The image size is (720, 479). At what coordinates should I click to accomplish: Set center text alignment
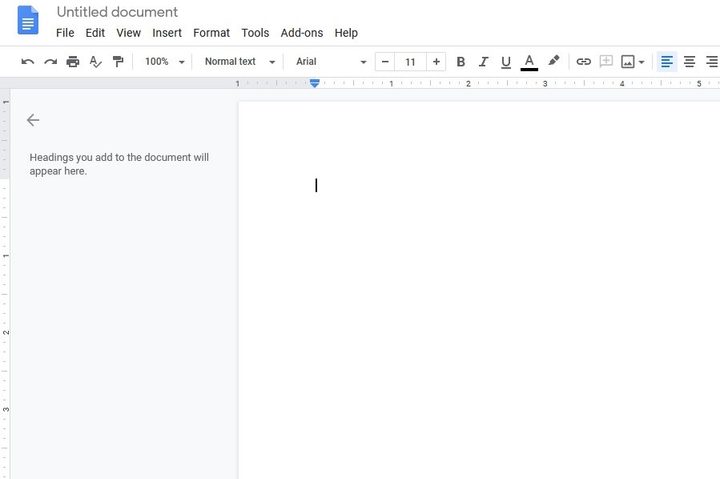pyautogui.click(x=689, y=62)
